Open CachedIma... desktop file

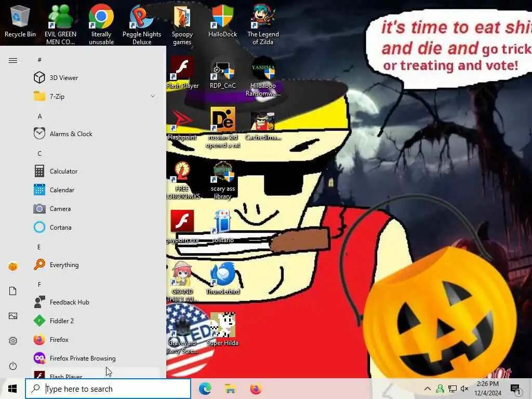click(x=263, y=126)
